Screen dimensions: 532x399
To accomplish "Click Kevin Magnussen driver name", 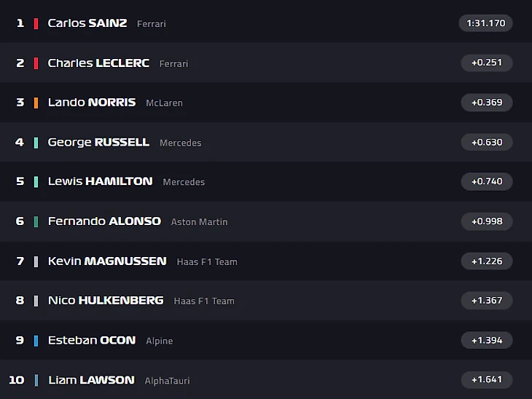I will click(x=107, y=261).
